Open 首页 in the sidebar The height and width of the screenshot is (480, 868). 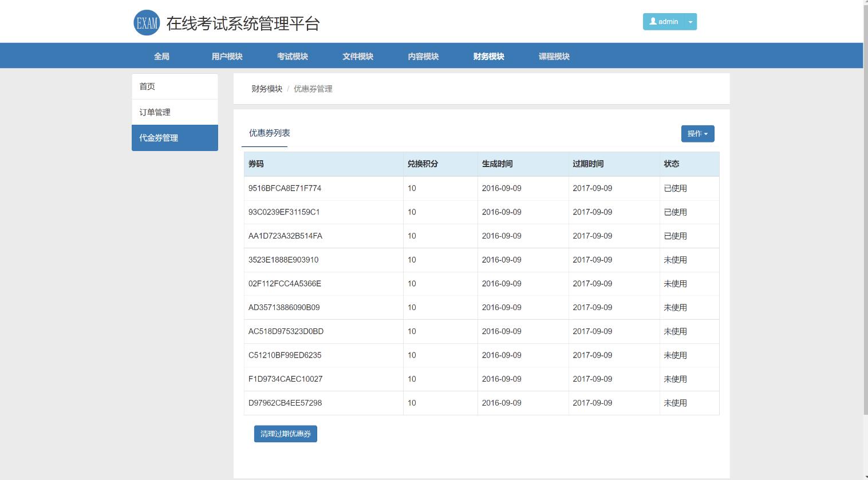click(175, 86)
